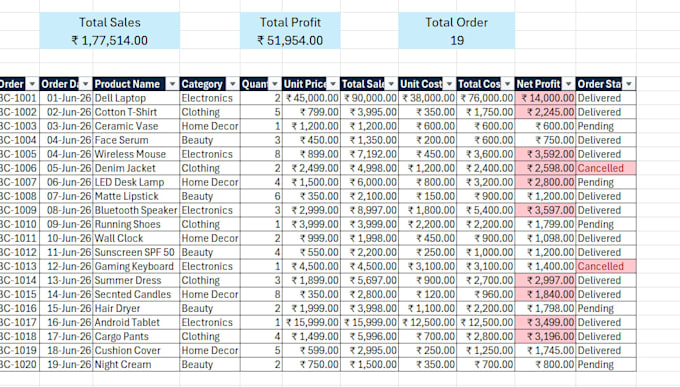Open the Unit Price filter arrow

tap(333, 84)
